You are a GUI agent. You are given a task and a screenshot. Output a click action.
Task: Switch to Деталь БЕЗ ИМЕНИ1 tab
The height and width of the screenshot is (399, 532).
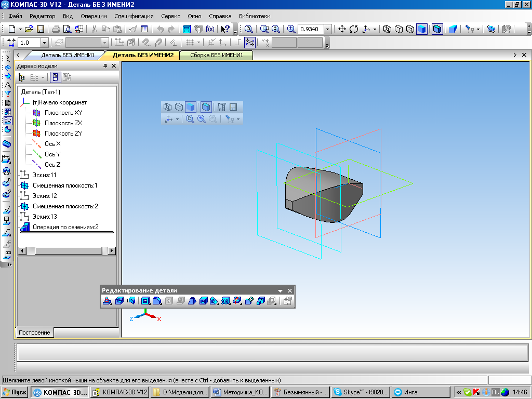(x=68, y=55)
